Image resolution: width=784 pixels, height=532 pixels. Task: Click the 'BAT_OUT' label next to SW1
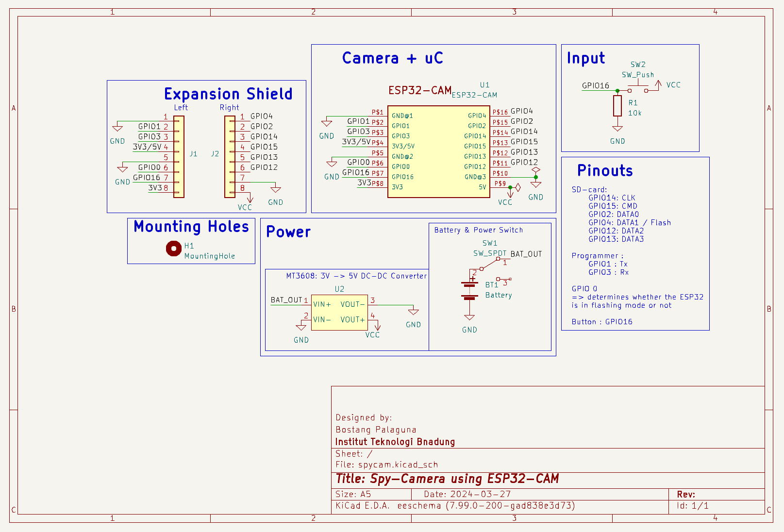pos(526,254)
